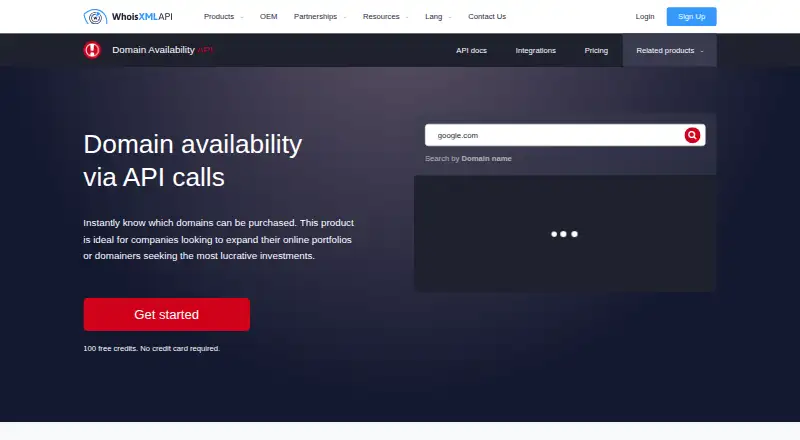The width and height of the screenshot is (800, 440).
Task: Click the '100 free credits' note text
Action: click(152, 349)
